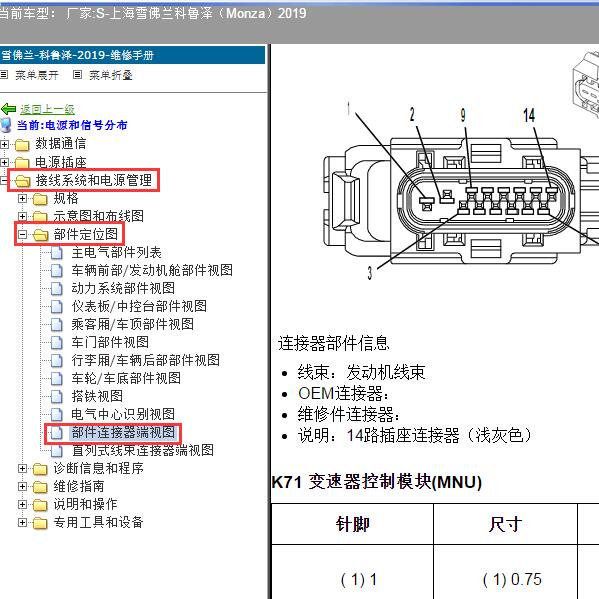The image size is (599, 599).
Task: Open 车辆前部/发动机舱部件视图 document
Action: click(x=152, y=270)
